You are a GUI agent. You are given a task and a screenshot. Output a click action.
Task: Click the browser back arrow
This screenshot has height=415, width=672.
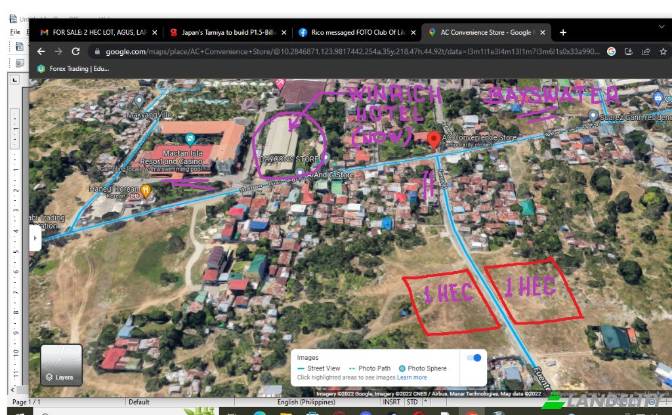pos(42,50)
